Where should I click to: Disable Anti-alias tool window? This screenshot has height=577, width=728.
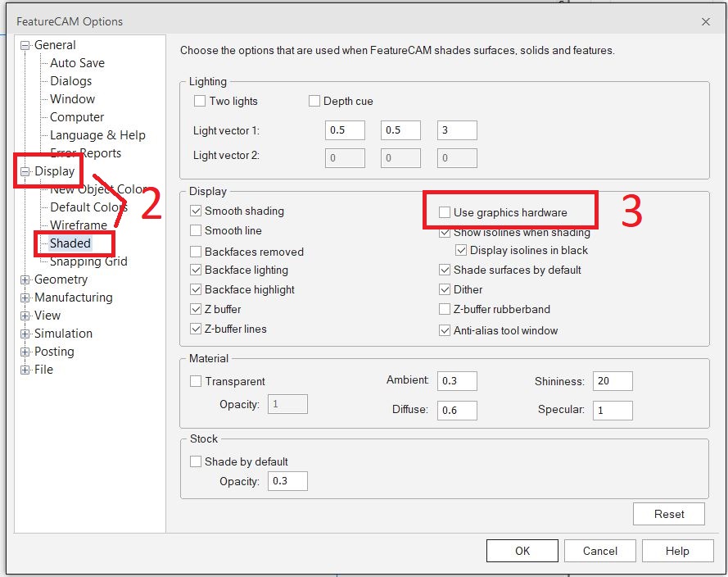[x=443, y=329]
